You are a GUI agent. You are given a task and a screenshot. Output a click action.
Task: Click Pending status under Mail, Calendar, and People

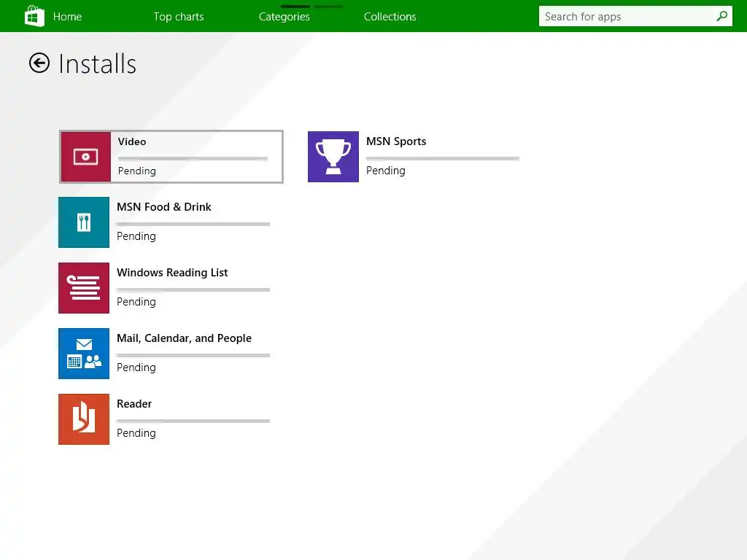[136, 367]
